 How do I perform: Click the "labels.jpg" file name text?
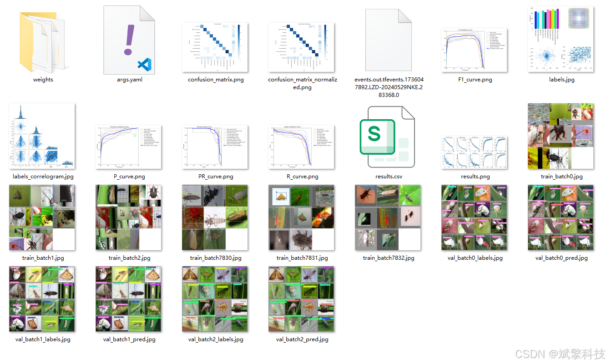click(x=561, y=80)
